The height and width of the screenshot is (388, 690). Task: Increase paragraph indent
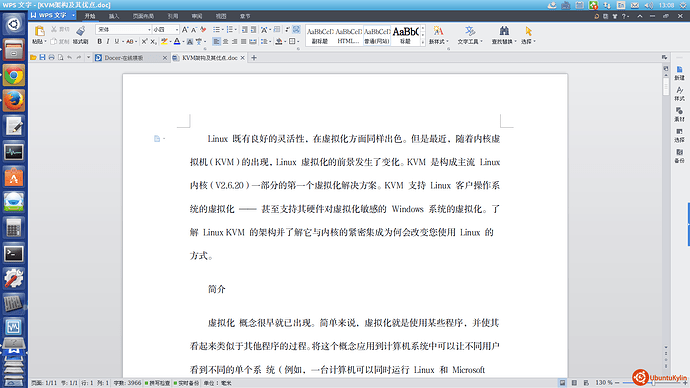(x=253, y=29)
